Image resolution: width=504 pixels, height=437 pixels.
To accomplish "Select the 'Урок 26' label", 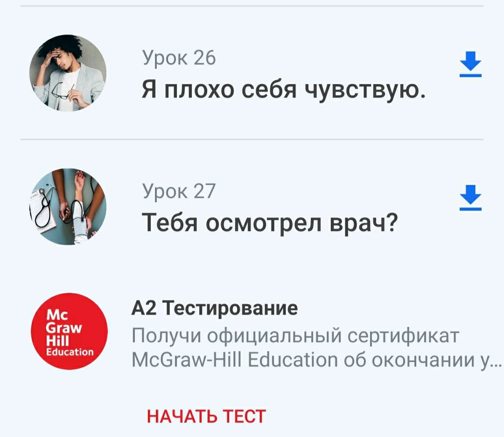I will click(179, 58).
